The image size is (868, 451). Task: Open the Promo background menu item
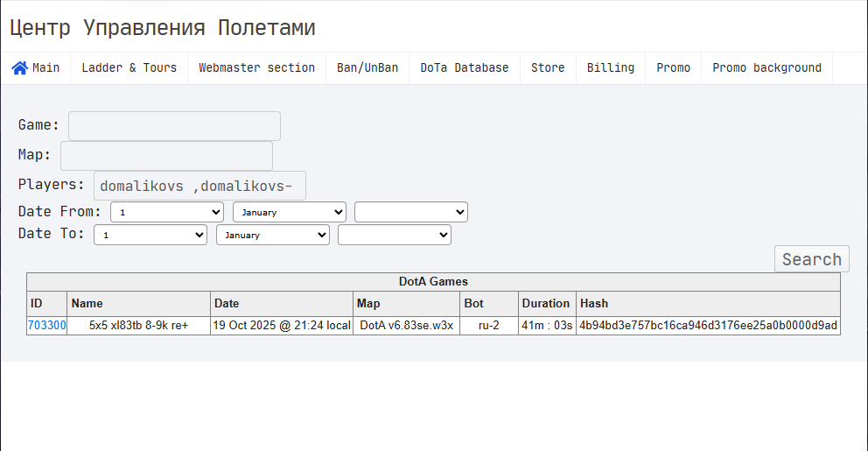click(x=766, y=67)
